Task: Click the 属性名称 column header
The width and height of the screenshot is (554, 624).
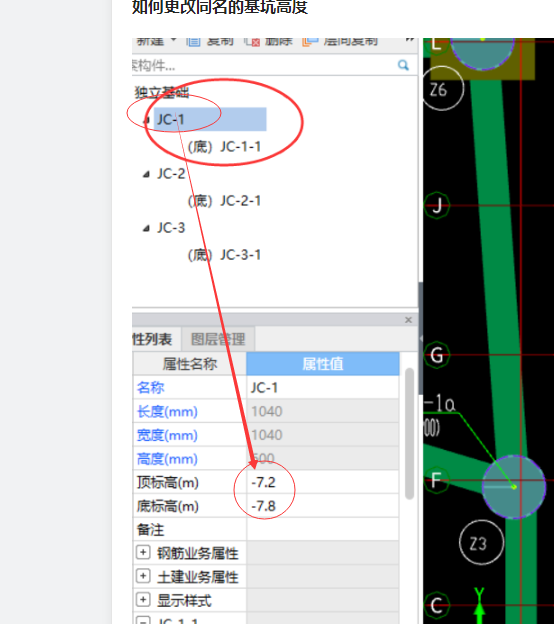Action: (x=189, y=364)
